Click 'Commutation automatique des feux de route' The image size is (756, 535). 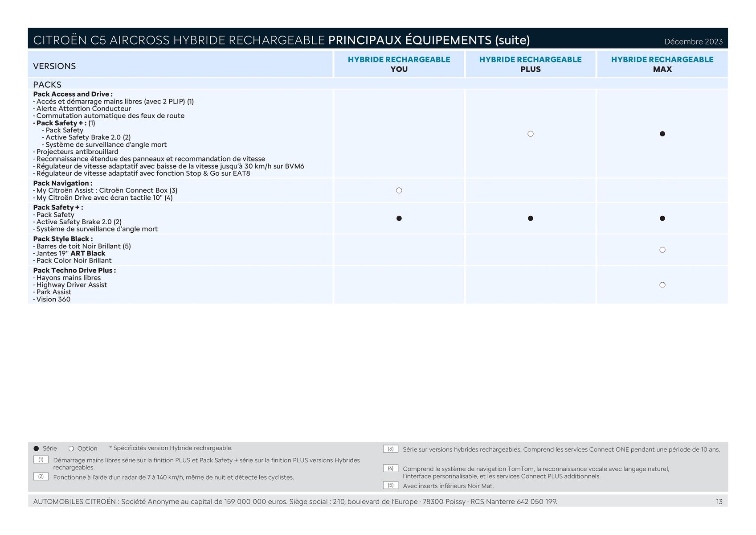[109, 116]
